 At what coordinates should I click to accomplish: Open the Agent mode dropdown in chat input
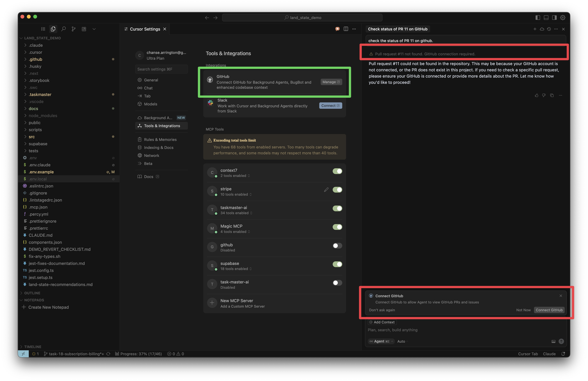point(381,341)
